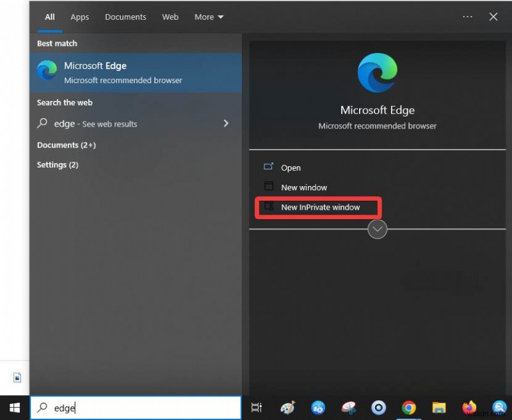This screenshot has height=420, width=512.
Task: Select New window for Microsoft Edge
Action: pyautogui.click(x=304, y=187)
